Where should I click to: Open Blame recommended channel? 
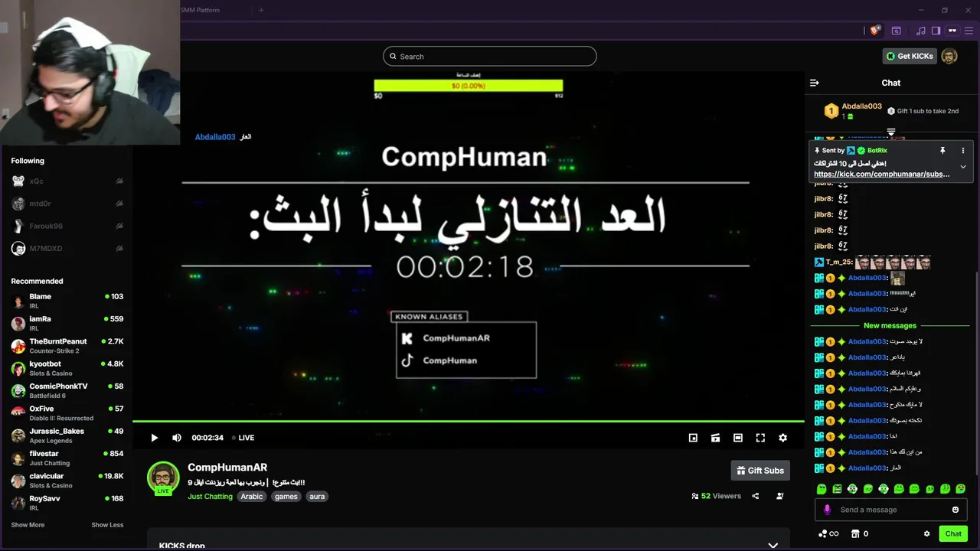(x=67, y=301)
